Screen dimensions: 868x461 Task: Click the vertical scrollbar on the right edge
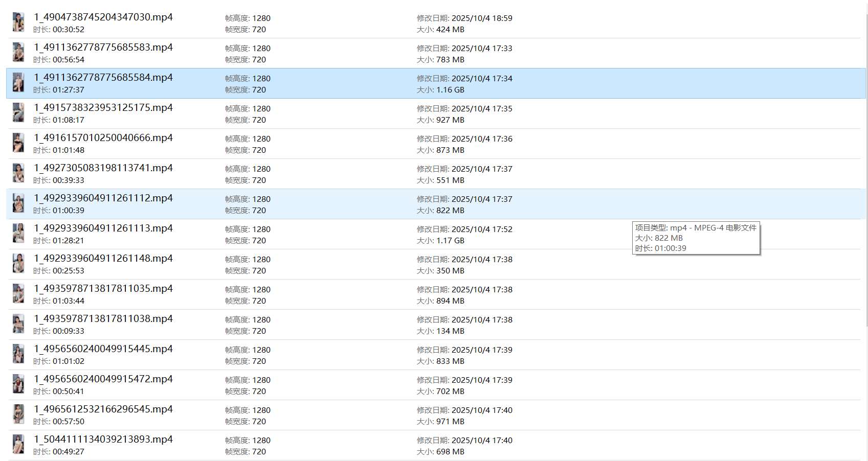pos(865,169)
